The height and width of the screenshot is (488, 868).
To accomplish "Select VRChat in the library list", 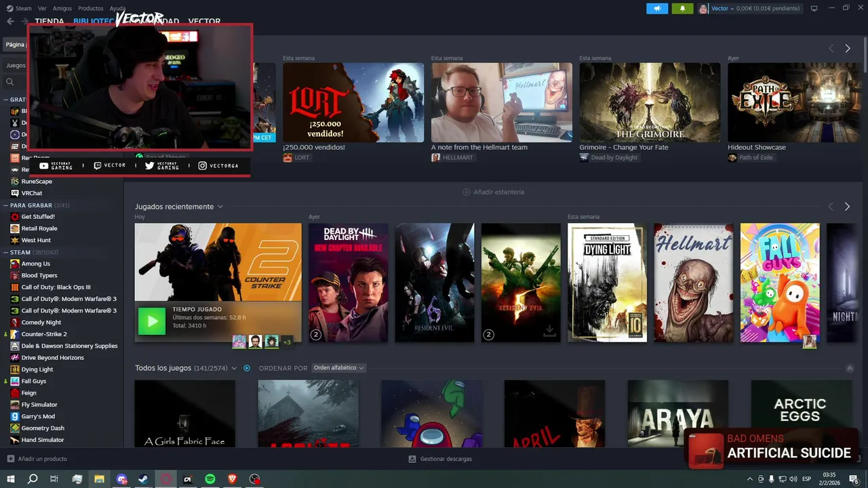I will point(32,193).
